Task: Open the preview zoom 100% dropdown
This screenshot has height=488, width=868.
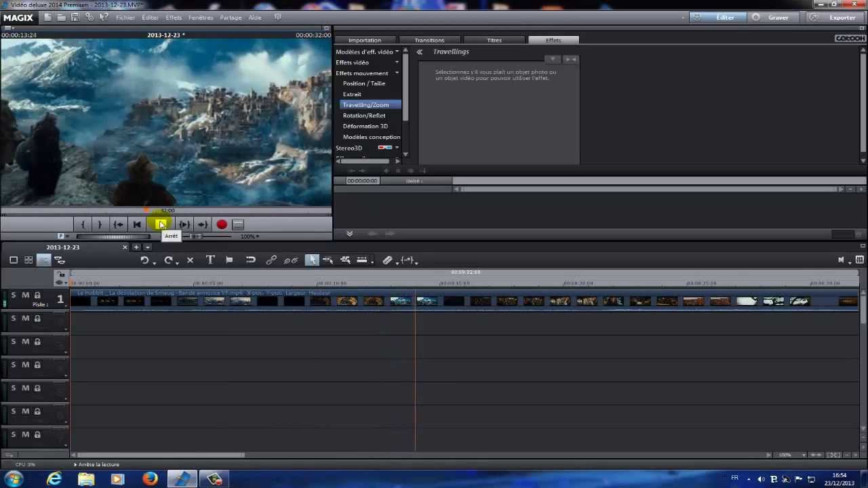Action: coord(250,237)
